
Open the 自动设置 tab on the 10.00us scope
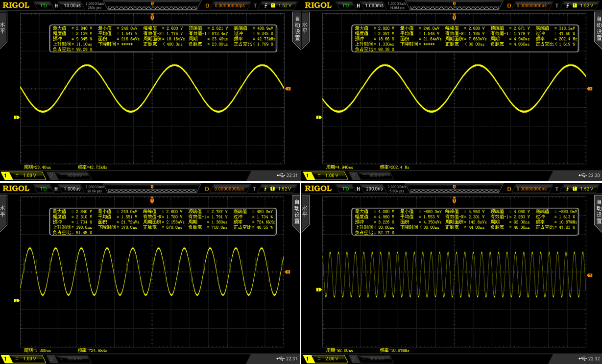[296, 30]
